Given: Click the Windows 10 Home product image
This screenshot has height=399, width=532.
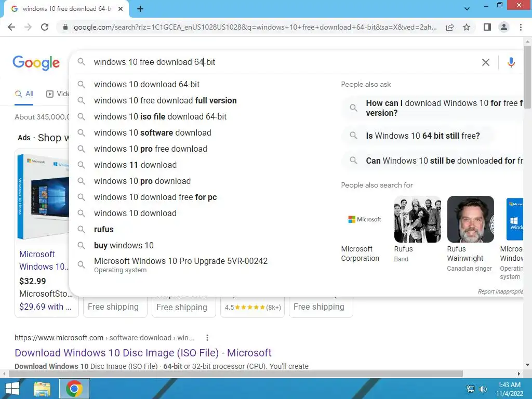Looking at the screenshot, I should [43, 196].
